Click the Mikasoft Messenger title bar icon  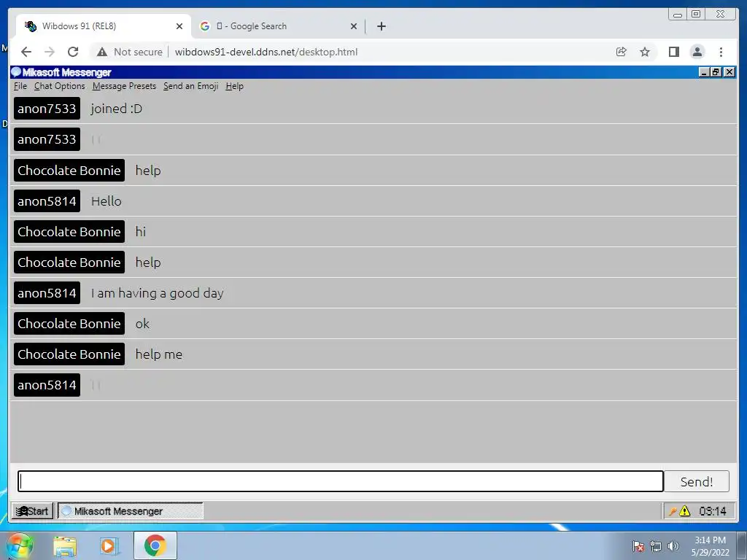coord(16,72)
